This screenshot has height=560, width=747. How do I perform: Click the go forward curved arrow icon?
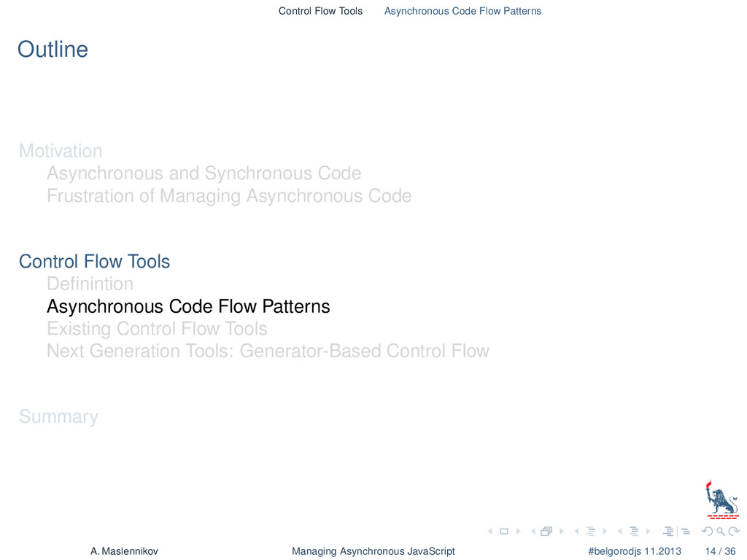734,532
